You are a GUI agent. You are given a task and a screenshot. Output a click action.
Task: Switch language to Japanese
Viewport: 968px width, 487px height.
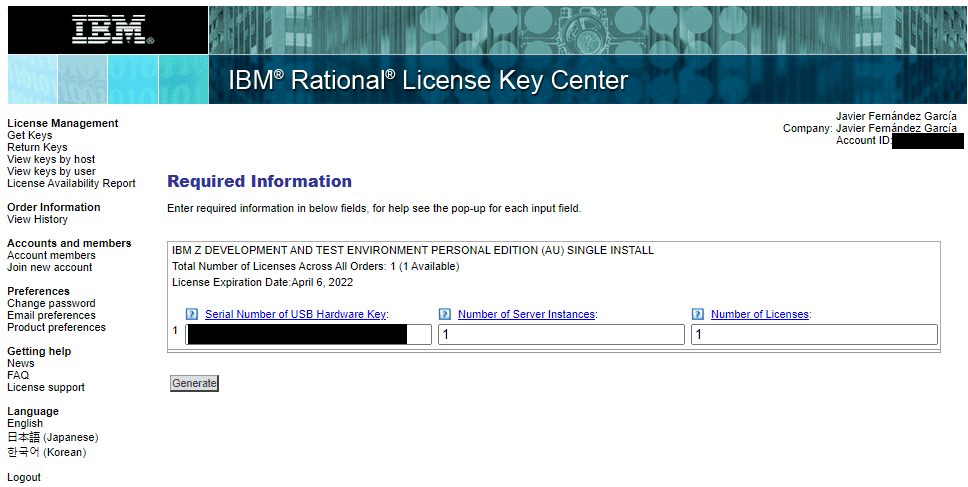click(x=52, y=438)
